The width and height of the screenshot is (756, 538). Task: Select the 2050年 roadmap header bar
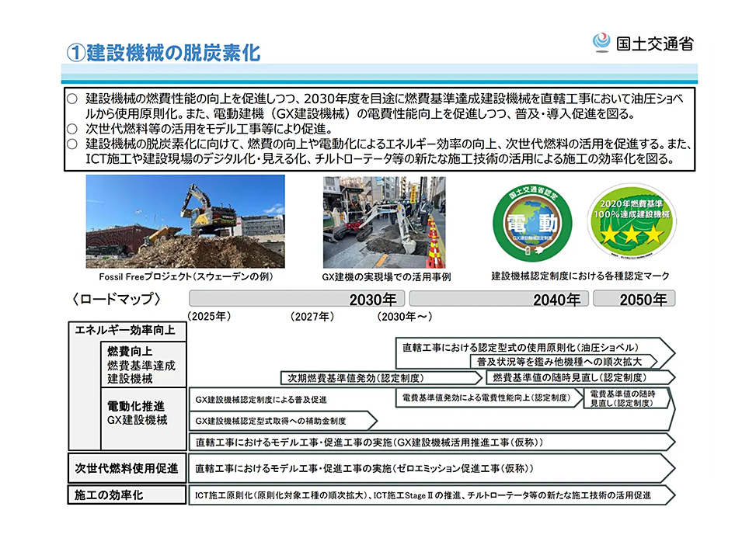[634, 299]
